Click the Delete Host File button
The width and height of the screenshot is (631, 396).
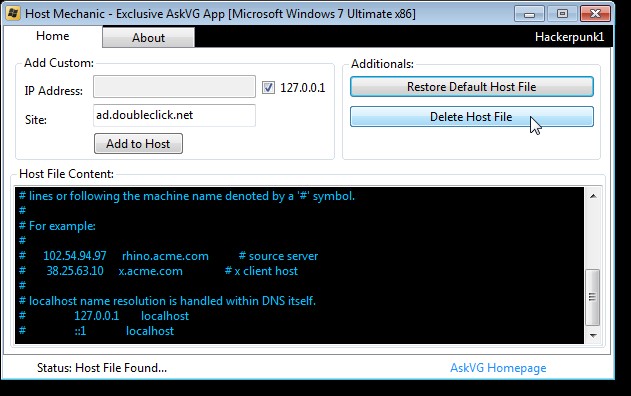tap(472, 117)
